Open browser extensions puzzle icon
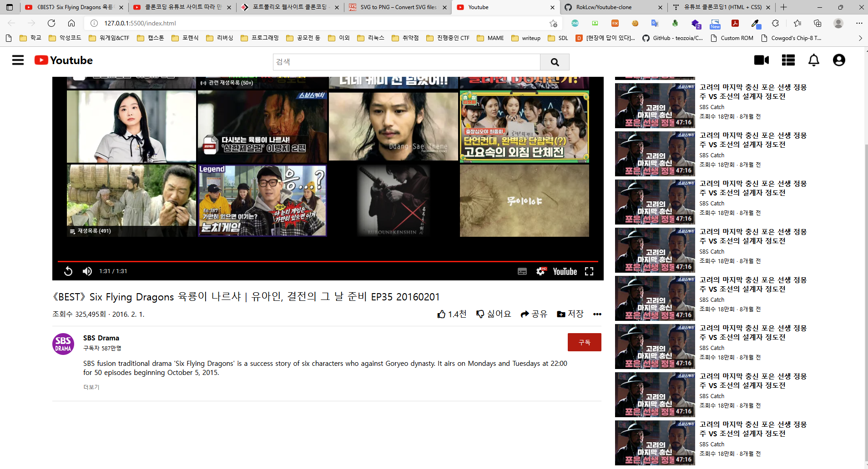The image size is (868, 469). [x=776, y=23]
